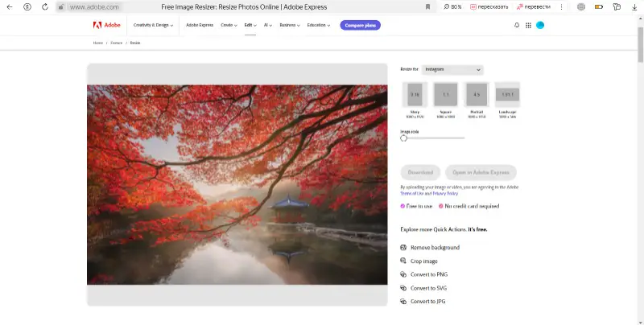This screenshot has height=325, width=644.
Task: Go back with the browser back arrow
Action: (x=10, y=7)
